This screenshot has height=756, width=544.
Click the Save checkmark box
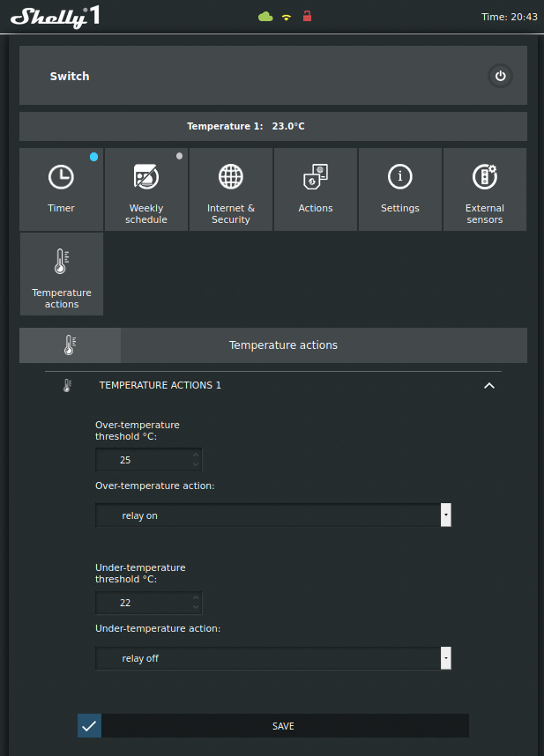coord(89,726)
